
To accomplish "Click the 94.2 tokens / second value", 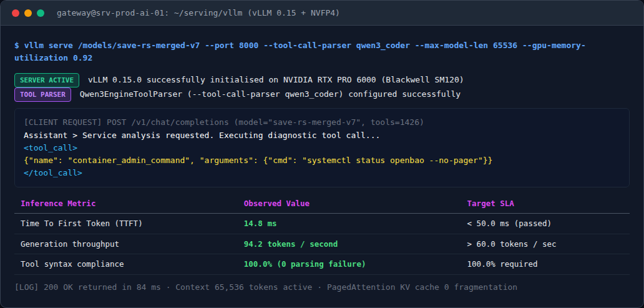I will pos(291,244).
